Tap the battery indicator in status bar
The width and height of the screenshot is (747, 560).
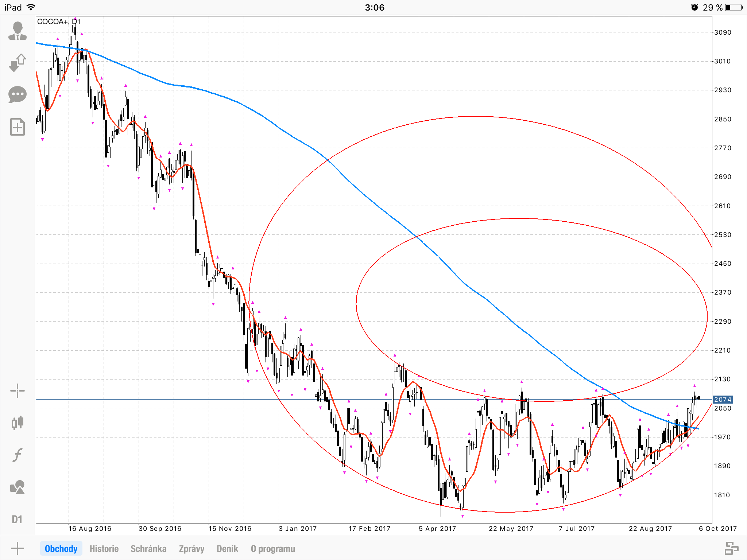[x=734, y=7]
